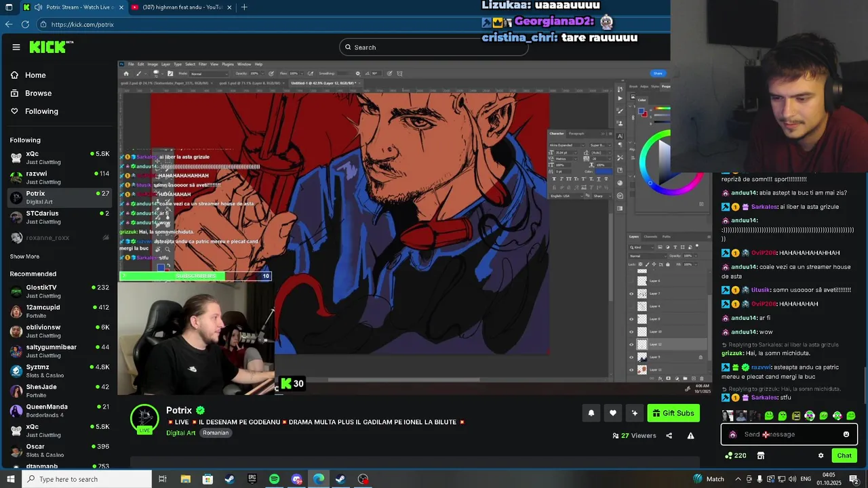Click the 220 channel points

pos(736,455)
